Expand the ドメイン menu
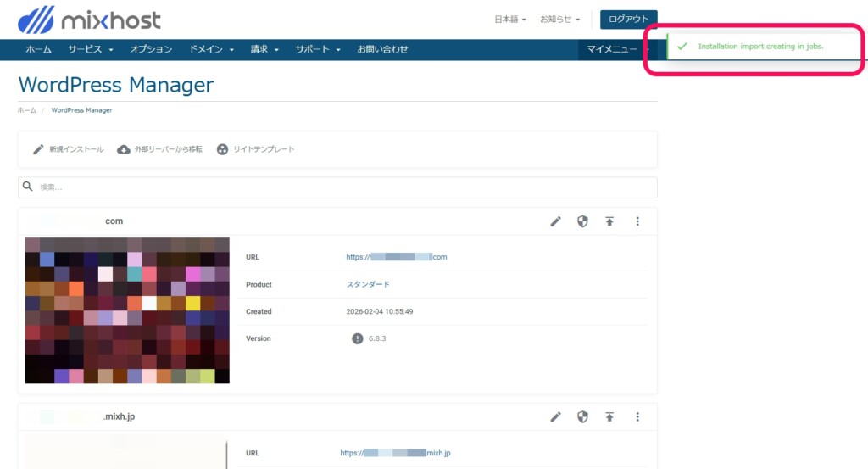The image size is (868, 469). [211, 49]
